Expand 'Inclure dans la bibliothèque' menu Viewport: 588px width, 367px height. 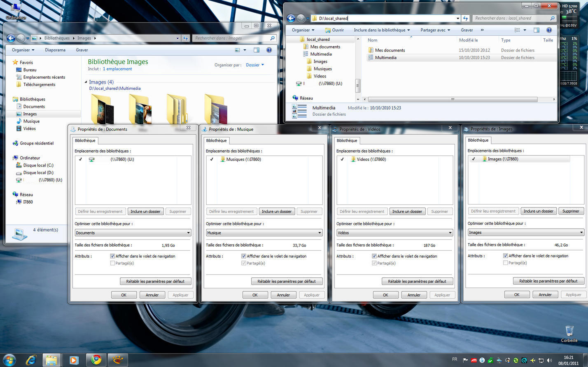(x=382, y=30)
